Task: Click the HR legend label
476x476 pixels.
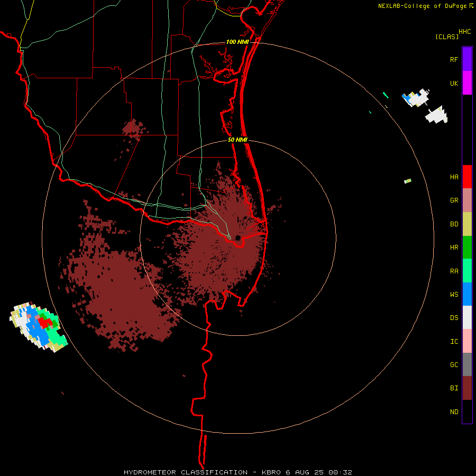Action: coord(454,248)
